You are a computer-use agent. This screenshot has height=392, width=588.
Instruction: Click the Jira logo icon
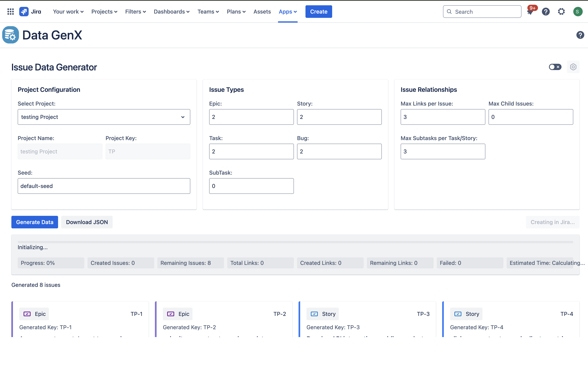point(24,12)
